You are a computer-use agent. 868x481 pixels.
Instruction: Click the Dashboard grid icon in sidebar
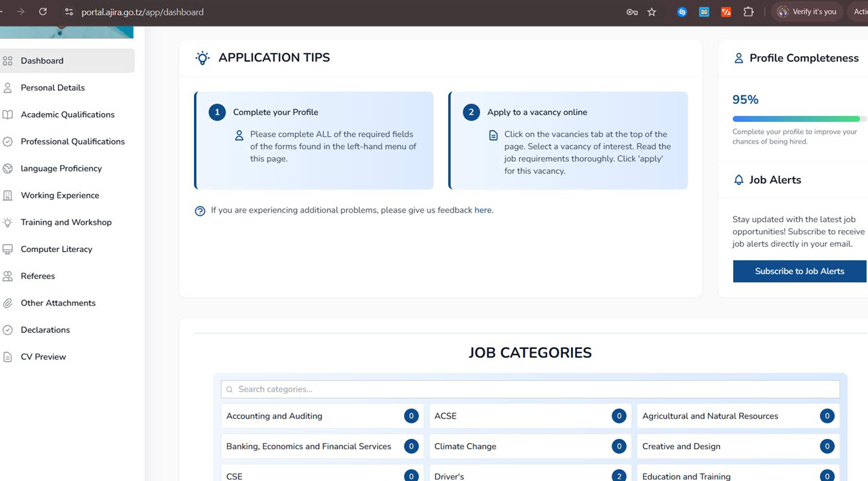[8, 61]
